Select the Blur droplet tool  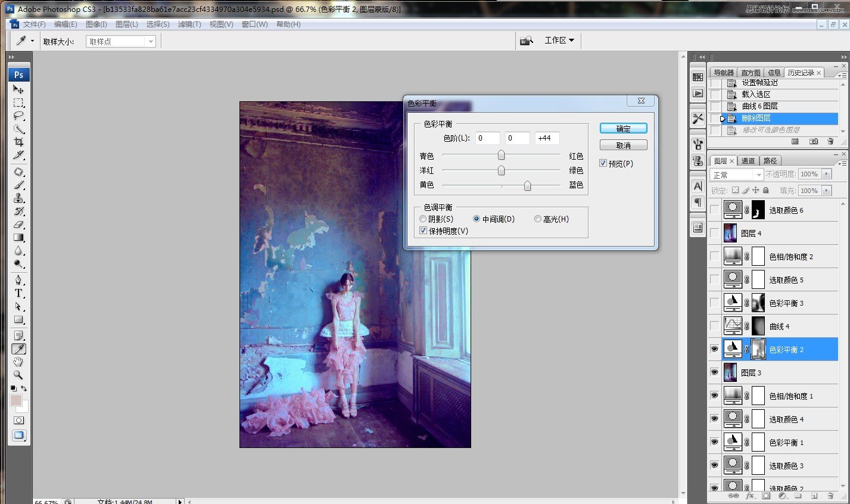(18, 250)
